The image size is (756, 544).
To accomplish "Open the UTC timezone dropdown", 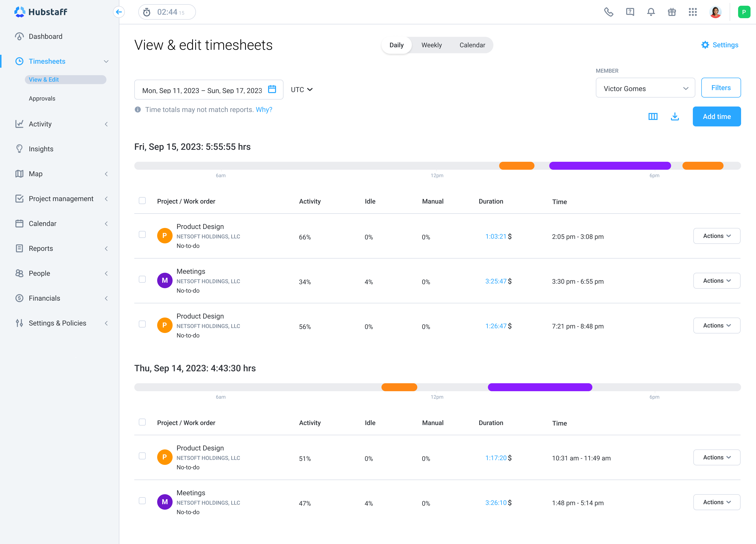I will 301,89.
